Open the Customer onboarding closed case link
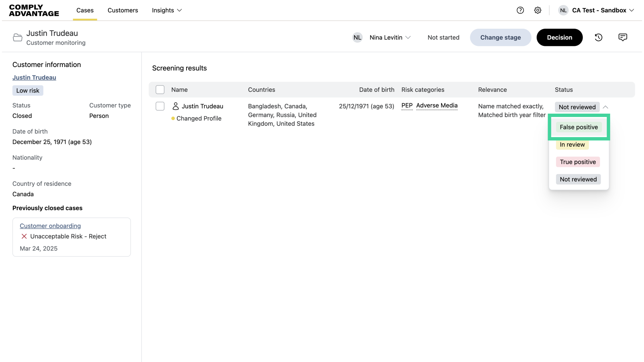Viewport: 644px width, 362px height. point(50,226)
